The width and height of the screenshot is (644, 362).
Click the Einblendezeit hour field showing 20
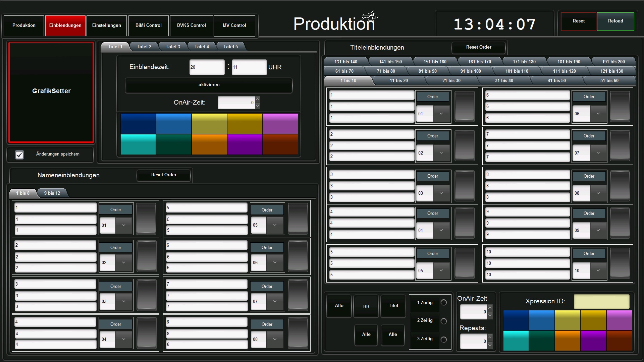click(x=207, y=67)
